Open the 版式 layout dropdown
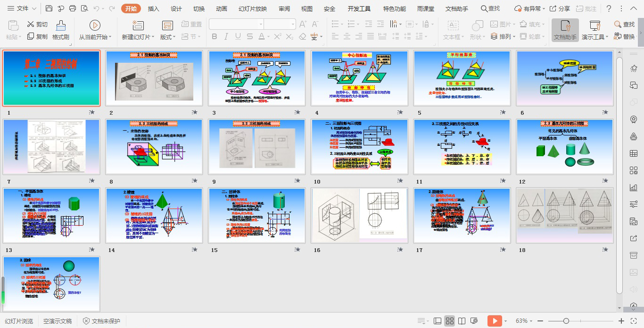Viewport: 644px width, 328px height. click(x=173, y=37)
